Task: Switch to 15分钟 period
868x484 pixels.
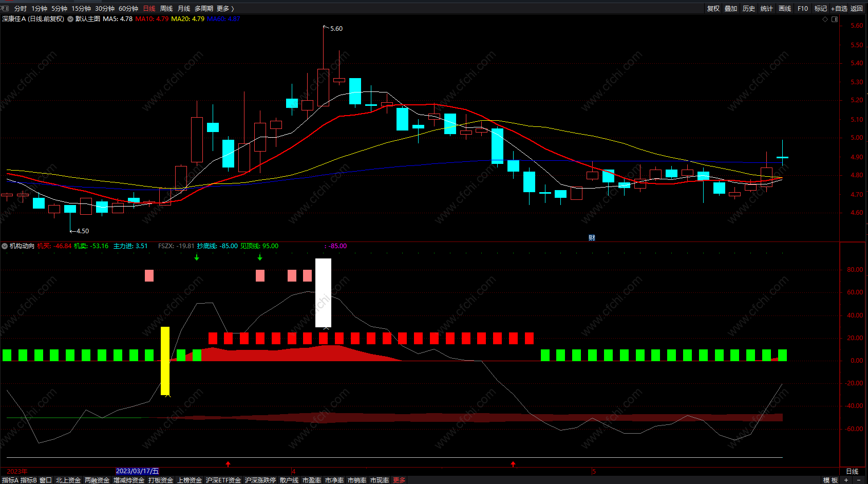Action: point(81,8)
